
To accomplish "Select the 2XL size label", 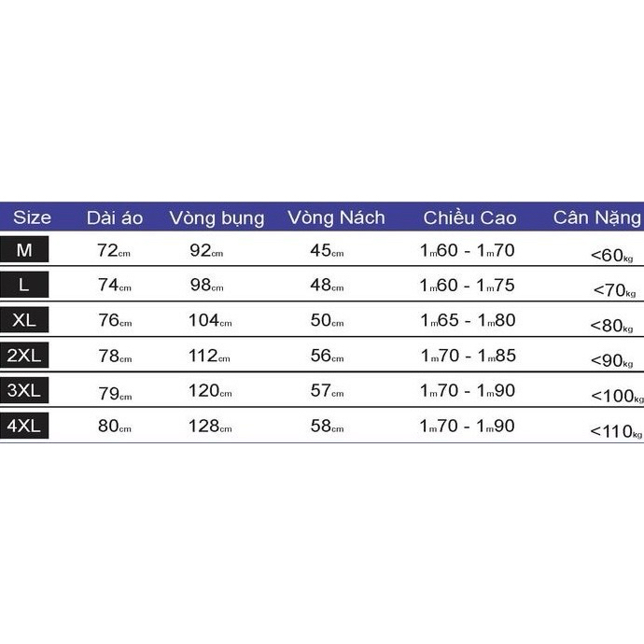I will (x=24, y=356).
